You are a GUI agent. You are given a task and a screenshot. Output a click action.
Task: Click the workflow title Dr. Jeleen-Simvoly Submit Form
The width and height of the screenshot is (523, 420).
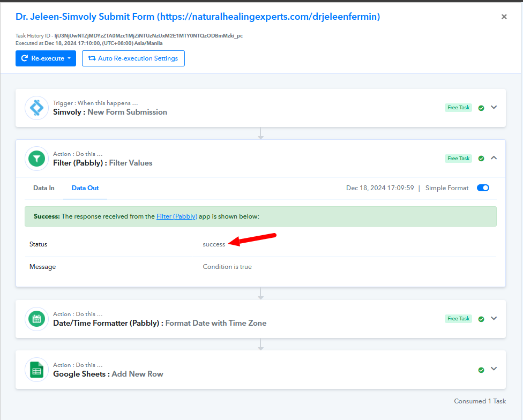198,17
